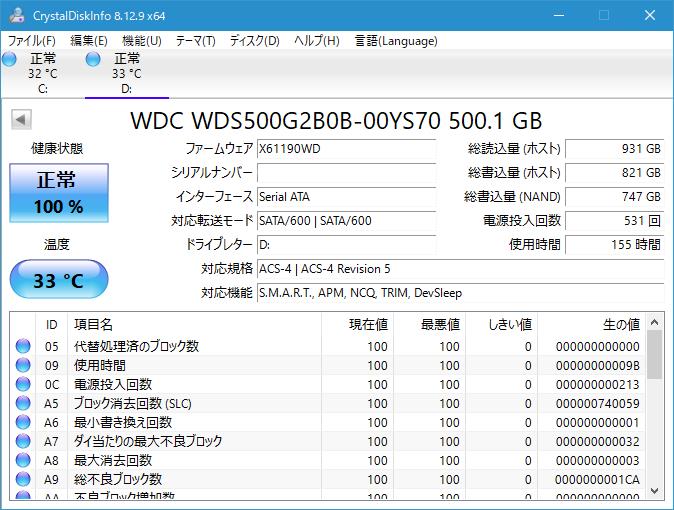Select the row ブロック消去回数 (SLC)
The image size is (674, 510).
[x=328, y=403]
